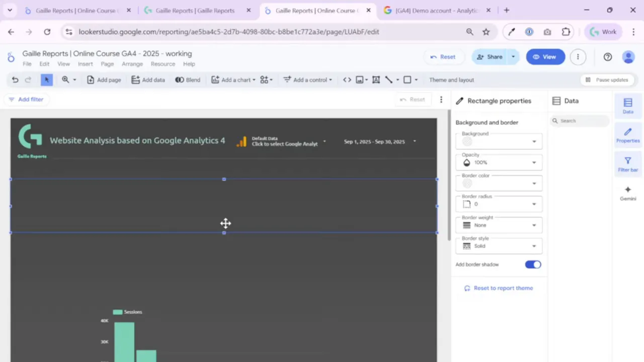Click the blue View button
The height and width of the screenshot is (362, 644).
tap(545, 57)
